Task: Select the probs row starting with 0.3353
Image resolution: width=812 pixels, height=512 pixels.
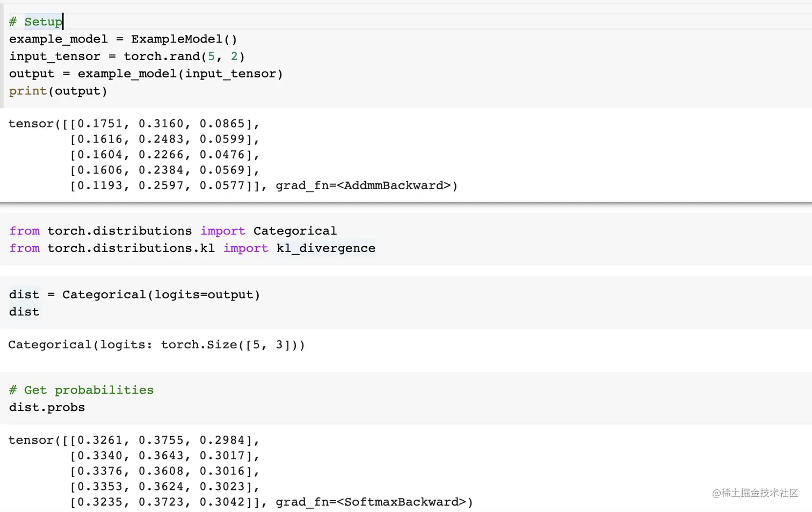Action: tap(165, 487)
